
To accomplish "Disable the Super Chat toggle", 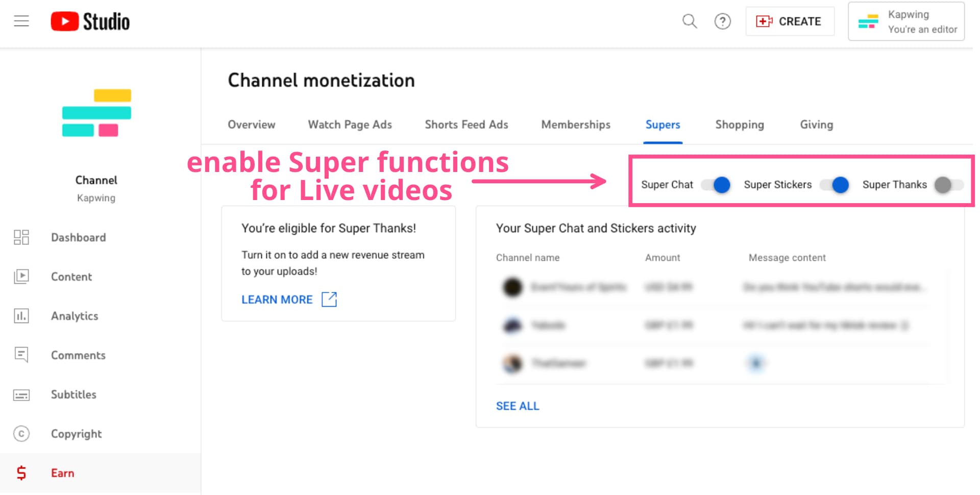I will tap(716, 185).
